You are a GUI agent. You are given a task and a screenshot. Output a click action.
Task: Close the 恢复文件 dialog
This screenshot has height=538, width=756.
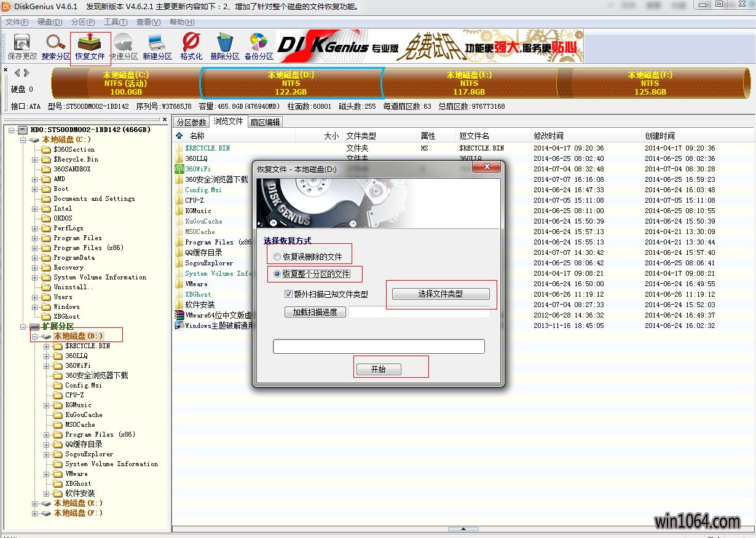[487, 167]
